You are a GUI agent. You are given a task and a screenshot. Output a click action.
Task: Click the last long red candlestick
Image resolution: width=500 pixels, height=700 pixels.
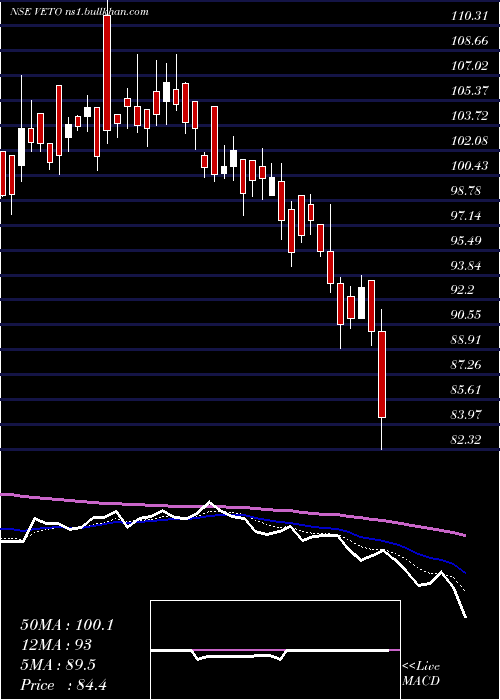click(382, 375)
